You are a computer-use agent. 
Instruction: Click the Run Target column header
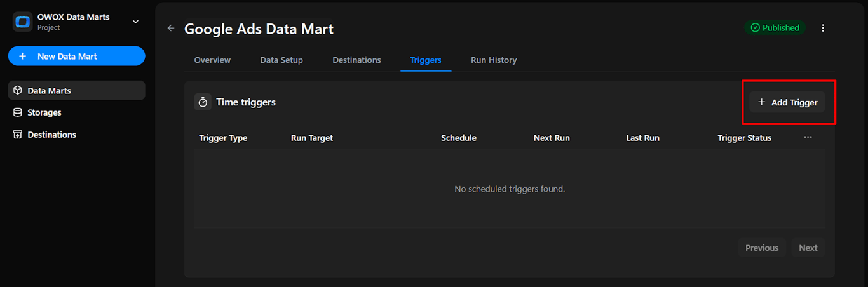[312, 138]
